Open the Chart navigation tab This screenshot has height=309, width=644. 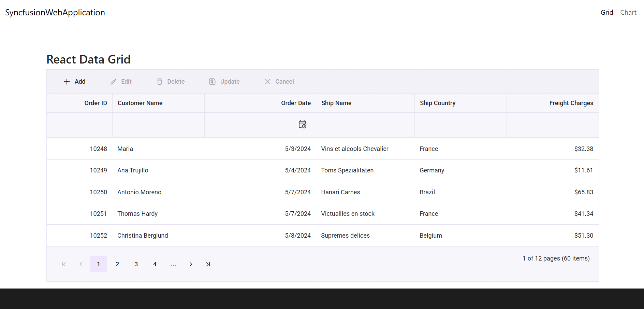pyautogui.click(x=628, y=12)
